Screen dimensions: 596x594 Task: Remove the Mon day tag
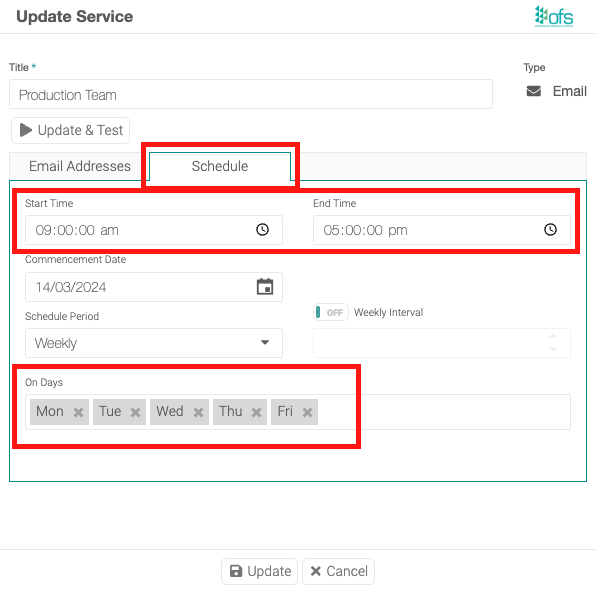[78, 412]
